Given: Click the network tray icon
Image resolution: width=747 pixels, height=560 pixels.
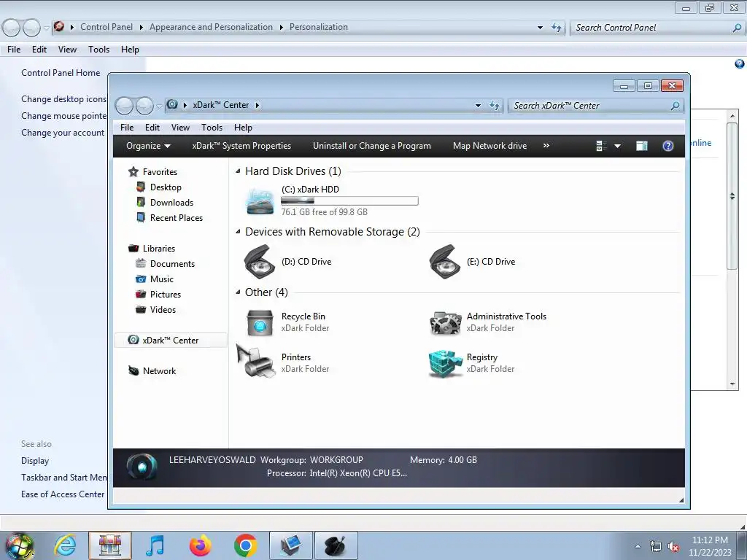Looking at the screenshot, I should pos(656,547).
